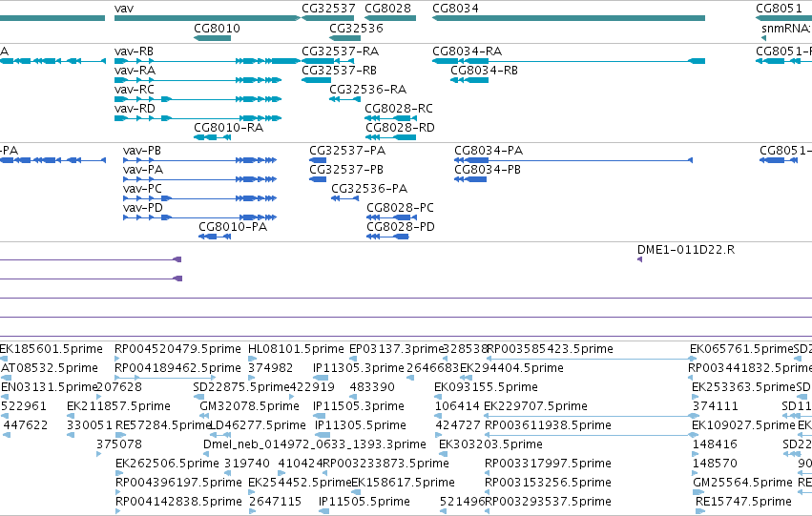Open the RP003233873.5prime EST label
The height and width of the screenshot is (516, 812).
pyautogui.click(x=385, y=464)
